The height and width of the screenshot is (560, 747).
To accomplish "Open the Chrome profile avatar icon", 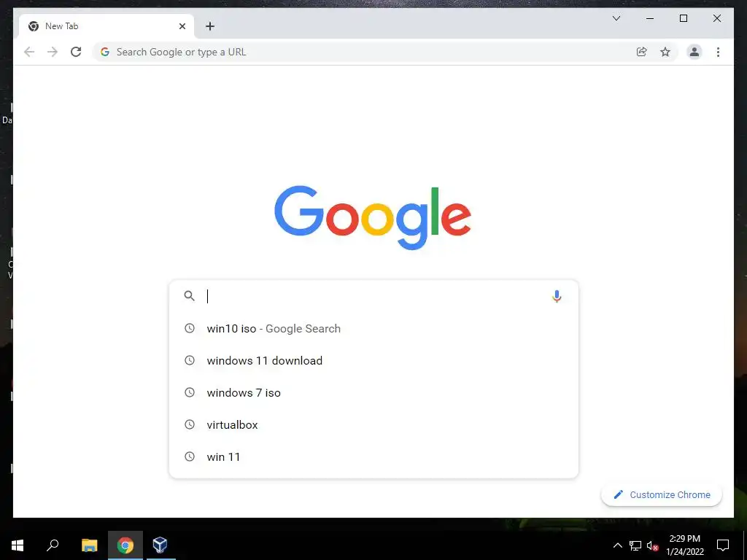I will [x=694, y=52].
